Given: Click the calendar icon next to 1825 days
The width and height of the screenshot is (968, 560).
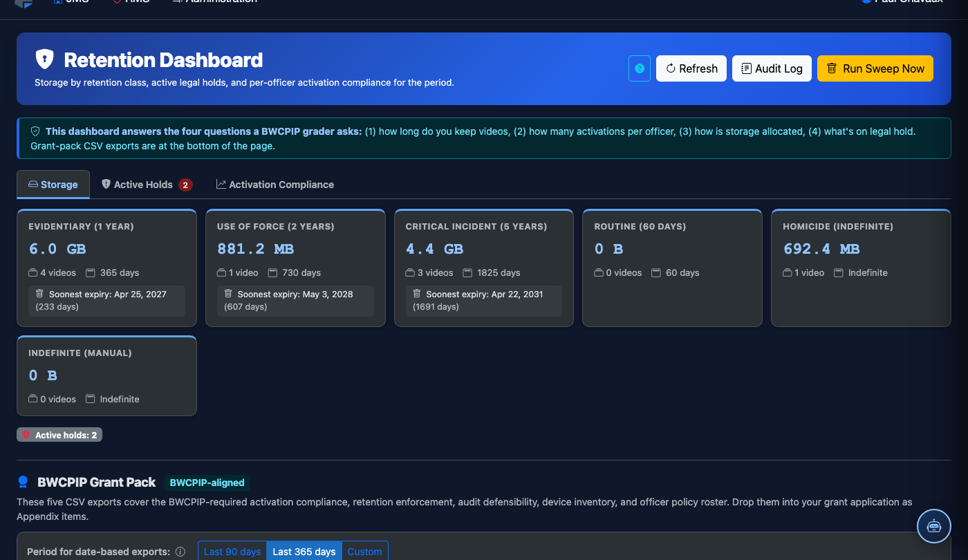Looking at the screenshot, I should pos(468,272).
